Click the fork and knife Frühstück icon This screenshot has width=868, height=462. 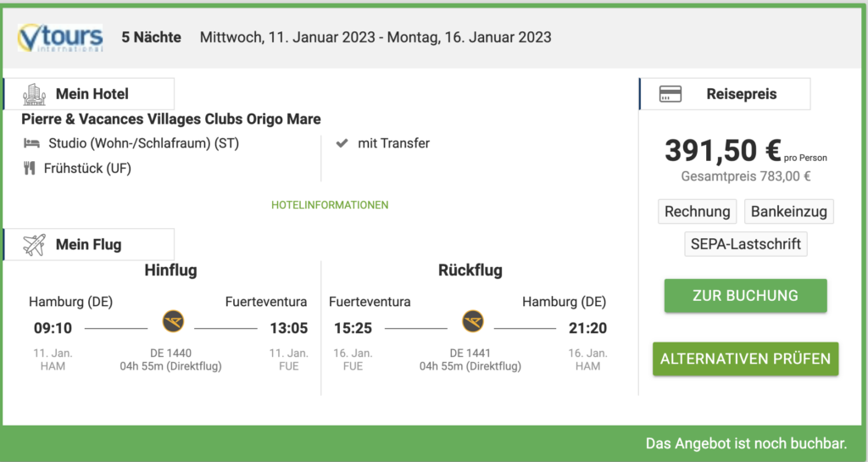pyautogui.click(x=30, y=168)
